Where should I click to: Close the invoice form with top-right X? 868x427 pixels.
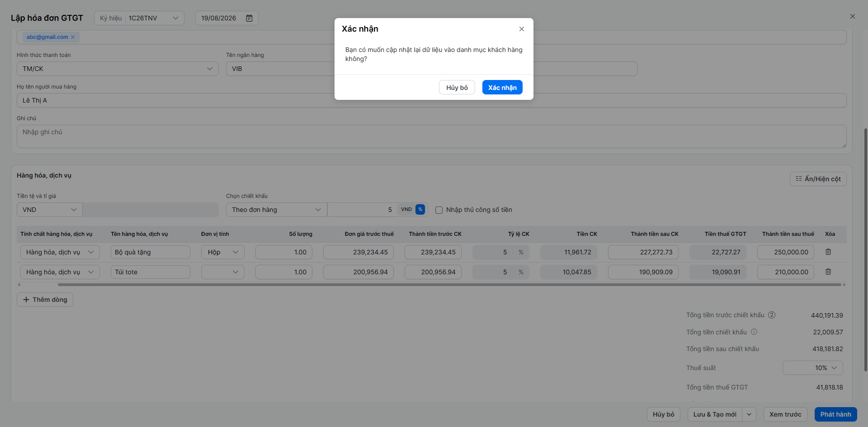(853, 16)
